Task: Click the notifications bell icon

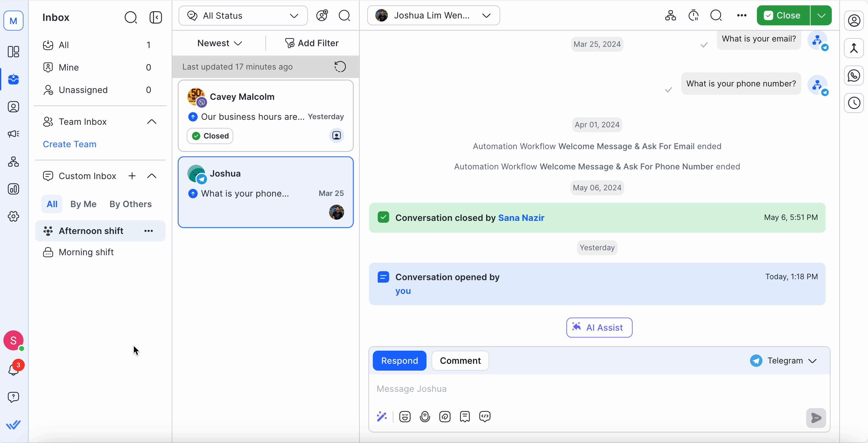Action: tap(13, 370)
